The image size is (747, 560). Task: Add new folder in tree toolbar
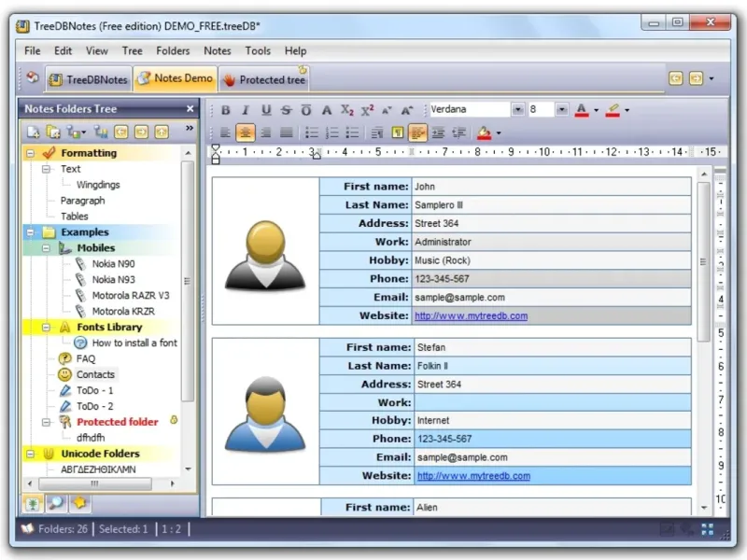33,132
